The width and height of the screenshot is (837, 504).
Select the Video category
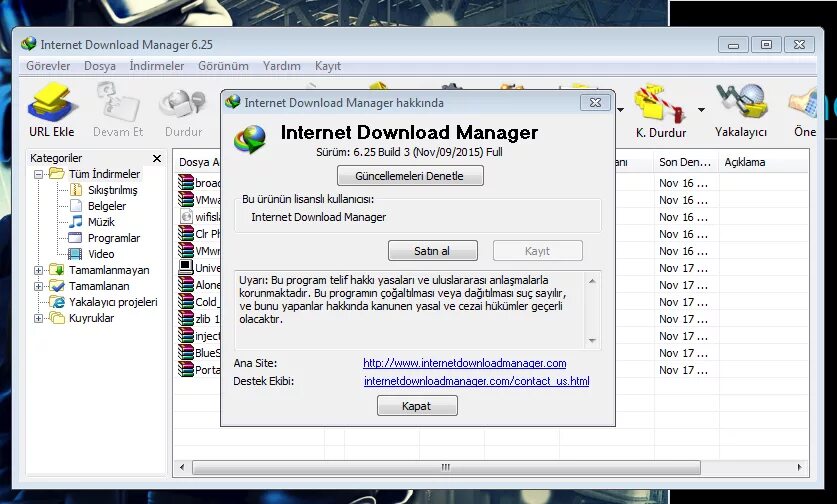click(101, 254)
